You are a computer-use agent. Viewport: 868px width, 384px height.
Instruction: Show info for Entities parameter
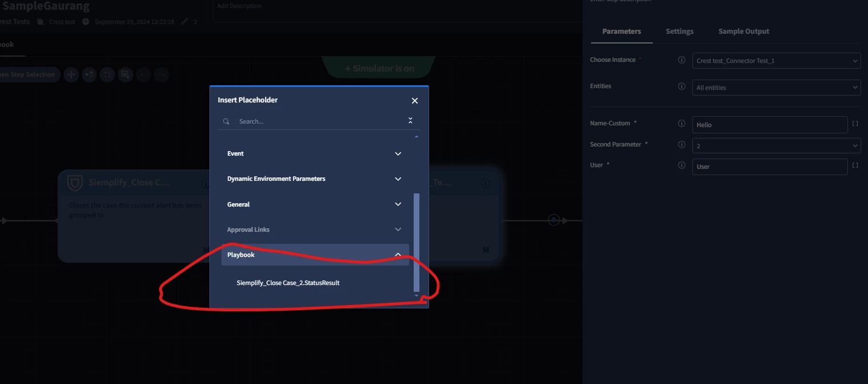pos(681,86)
